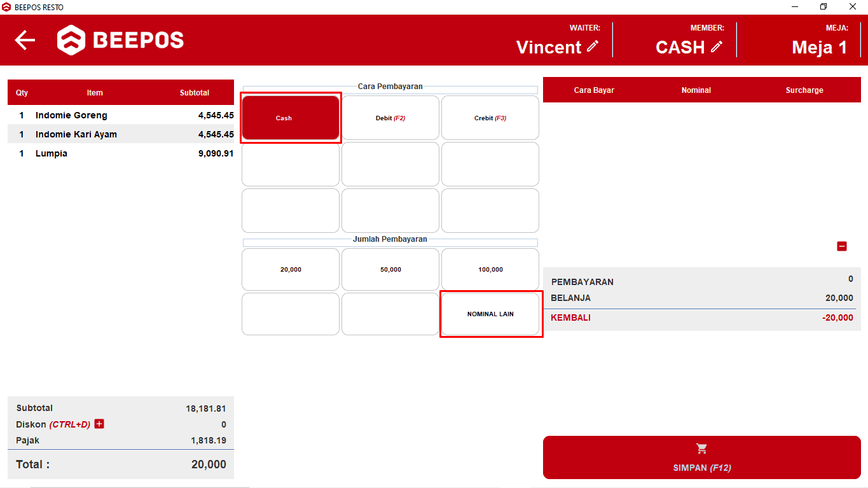Click the Cara Bayar column header
This screenshot has width=868, height=488.
[x=594, y=90]
